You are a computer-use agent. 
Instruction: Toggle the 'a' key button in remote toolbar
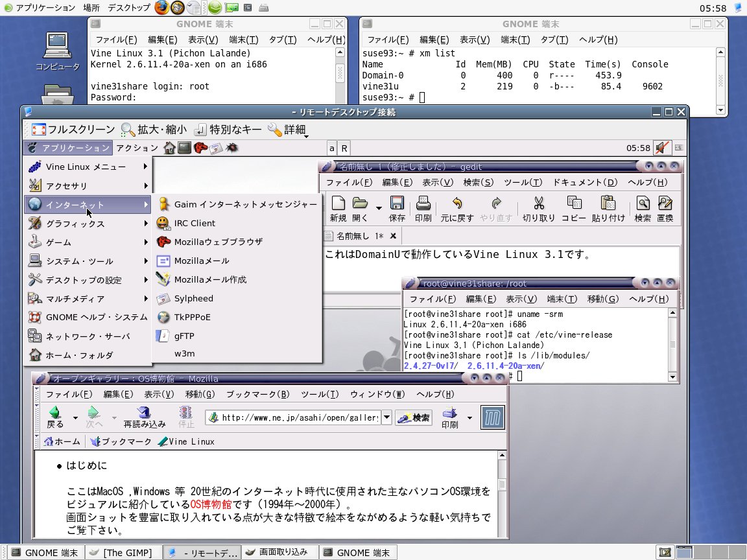(332, 148)
